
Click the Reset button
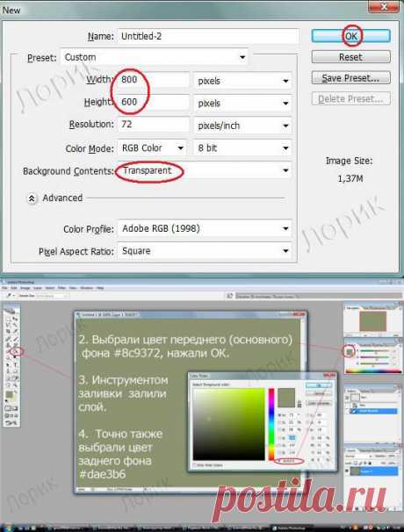coord(350,57)
